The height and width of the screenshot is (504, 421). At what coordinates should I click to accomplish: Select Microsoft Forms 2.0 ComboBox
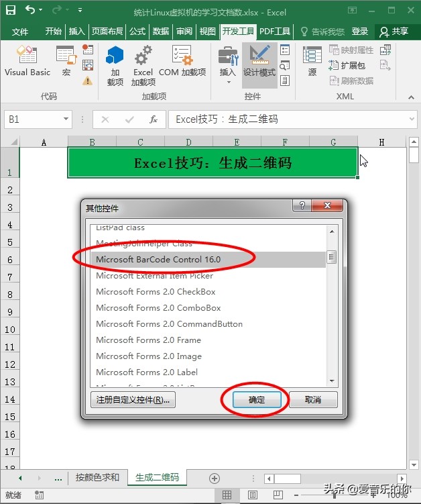tap(208, 307)
